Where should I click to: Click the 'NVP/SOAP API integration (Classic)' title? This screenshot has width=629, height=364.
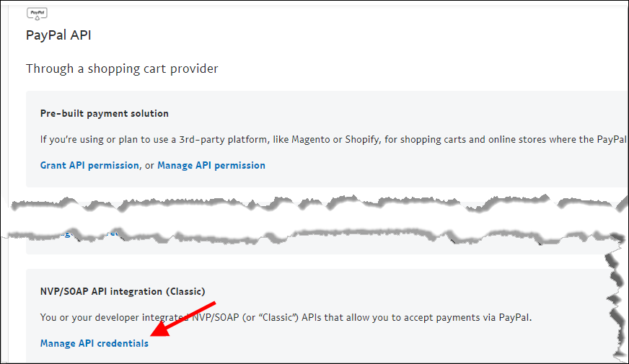click(x=123, y=292)
